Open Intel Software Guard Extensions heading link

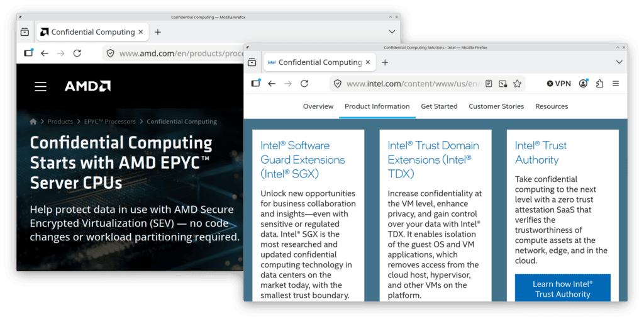[303, 160]
